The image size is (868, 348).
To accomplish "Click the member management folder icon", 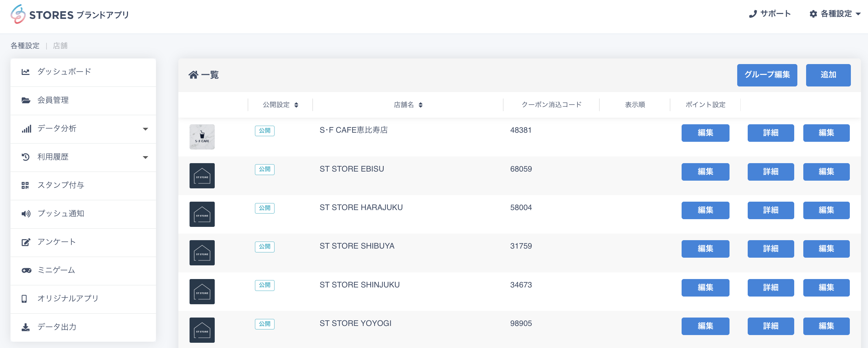I will click(26, 100).
